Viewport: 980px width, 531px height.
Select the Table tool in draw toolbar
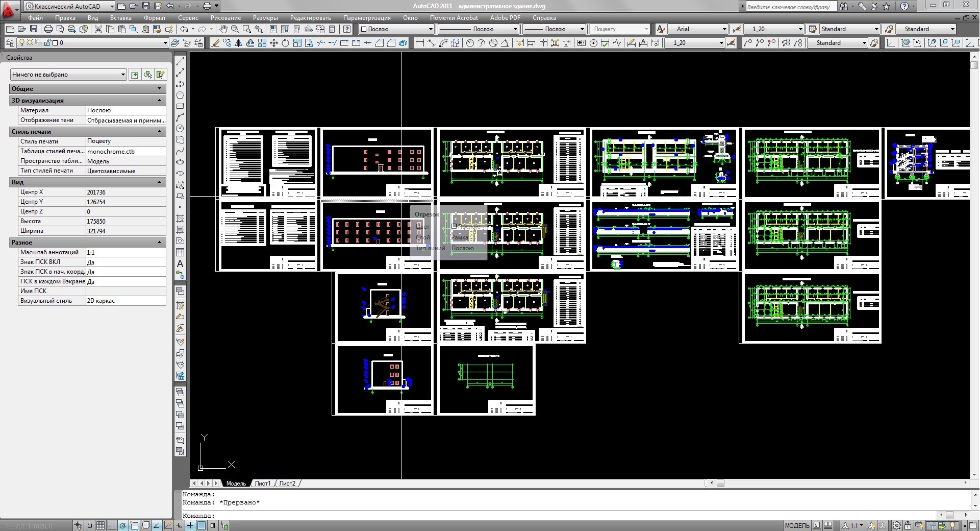pos(180,252)
